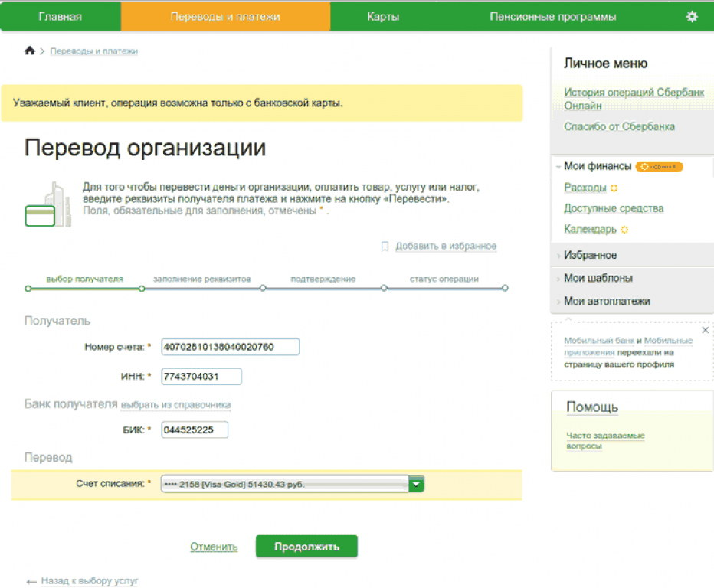Screen dimensions: 714x588
Task: Click the bookmark icon near Добавить в избранное
Action: pyautogui.click(x=385, y=247)
